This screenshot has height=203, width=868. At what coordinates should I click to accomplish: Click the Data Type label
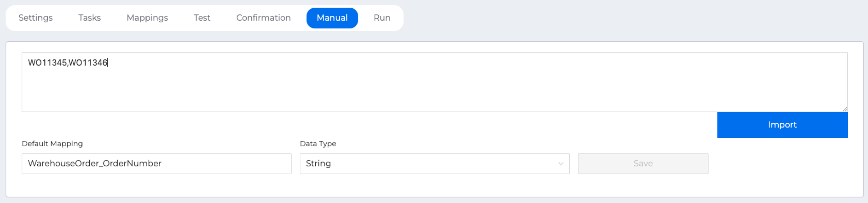click(x=318, y=144)
